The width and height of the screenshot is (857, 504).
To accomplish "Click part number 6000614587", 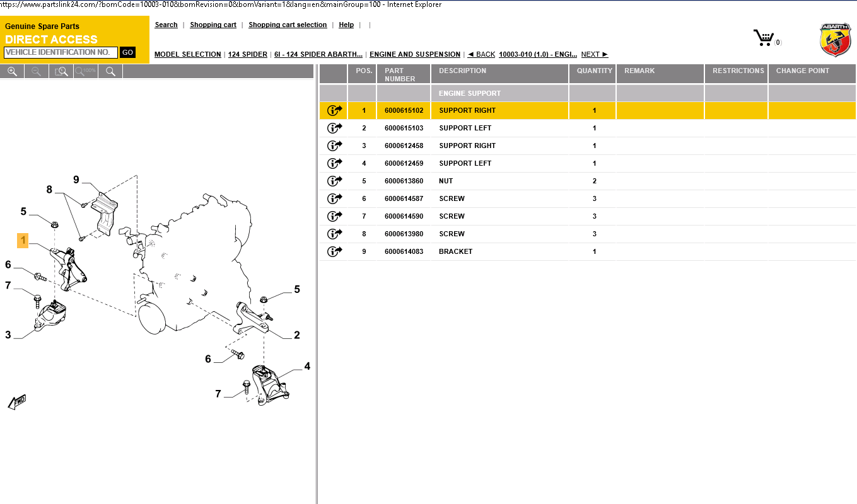I will [404, 198].
